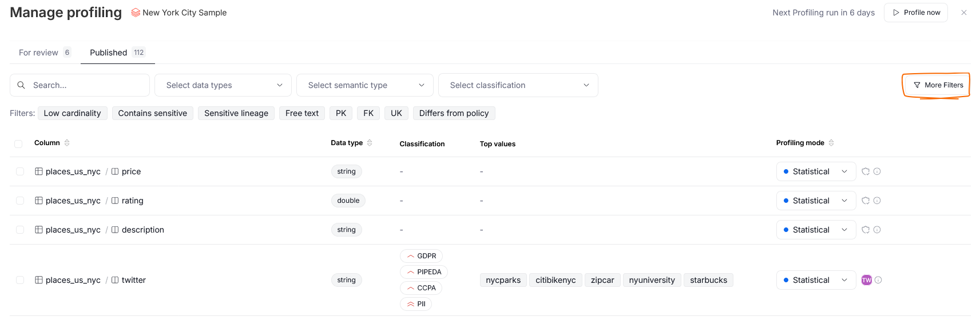Click the column icon before price

(x=115, y=171)
